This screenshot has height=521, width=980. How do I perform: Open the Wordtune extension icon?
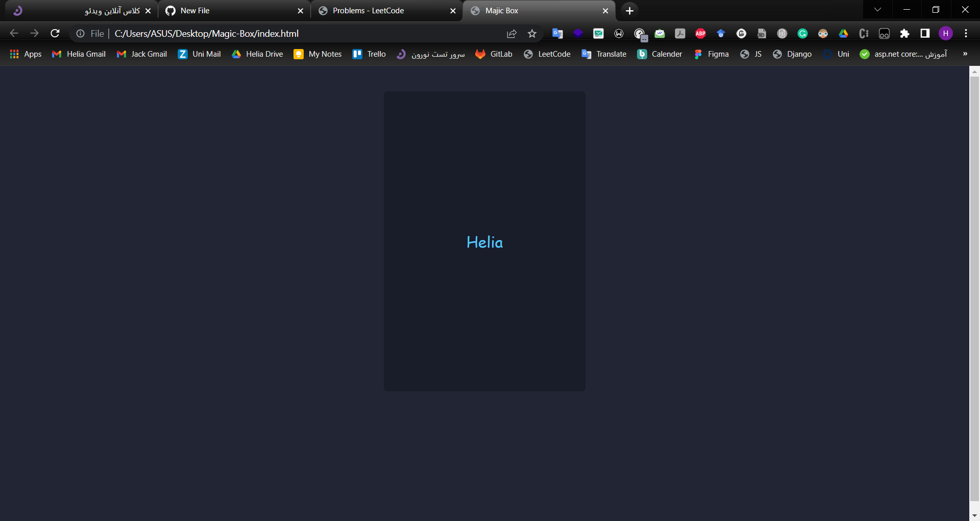click(619, 34)
